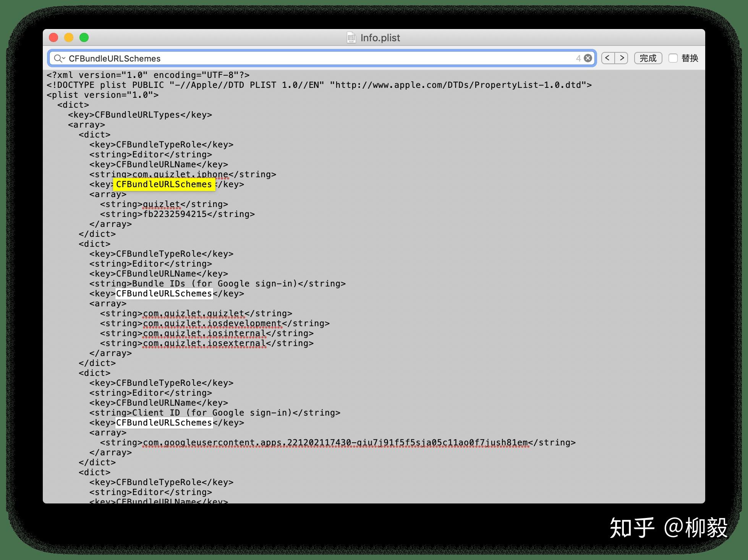Click the quizlet URL scheme string
Viewport: 748px width, 560px height.
tap(161, 204)
